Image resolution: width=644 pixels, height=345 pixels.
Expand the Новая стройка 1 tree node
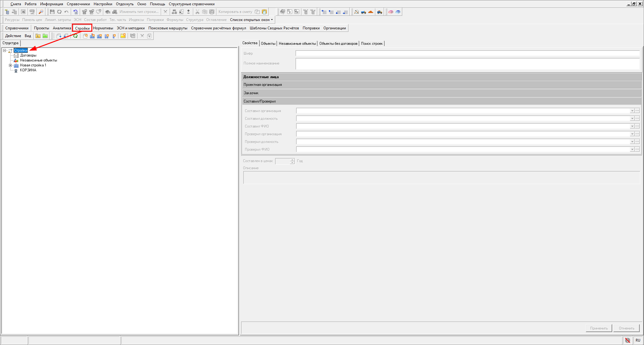tap(10, 65)
